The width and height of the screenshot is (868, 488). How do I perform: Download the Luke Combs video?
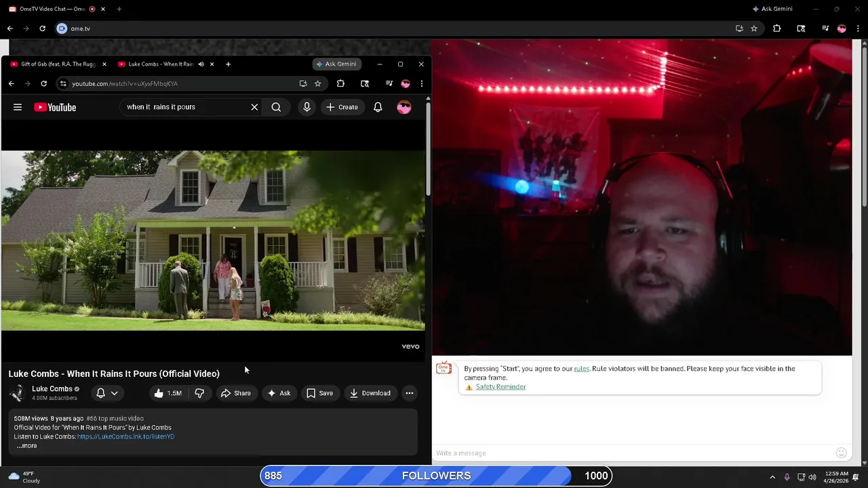click(370, 393)
